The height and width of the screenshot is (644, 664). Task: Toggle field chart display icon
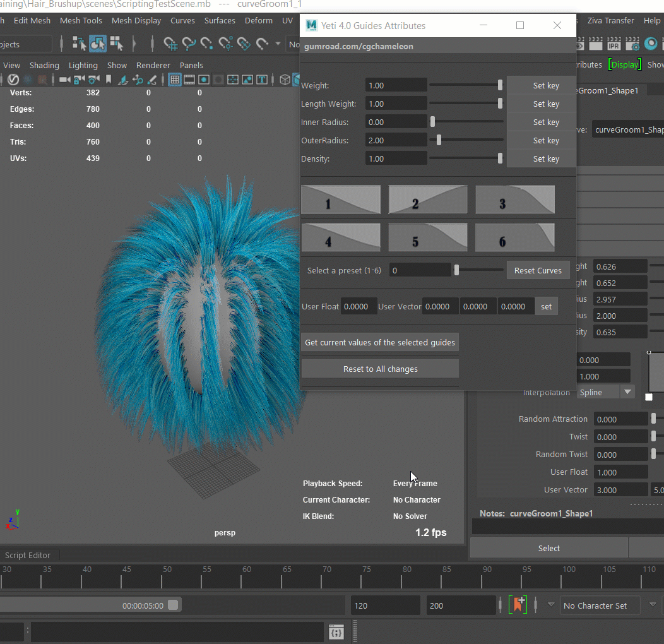[232, 79]
